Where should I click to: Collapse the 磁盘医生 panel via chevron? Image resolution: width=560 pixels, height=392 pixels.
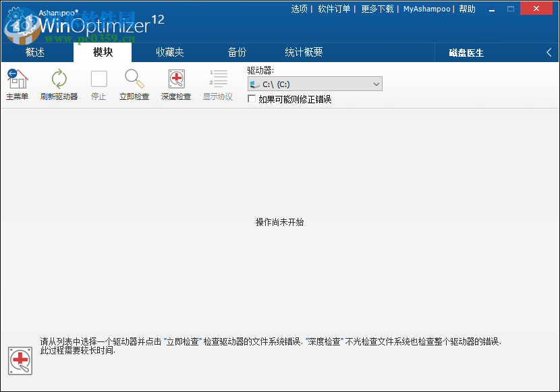(549, 52)
